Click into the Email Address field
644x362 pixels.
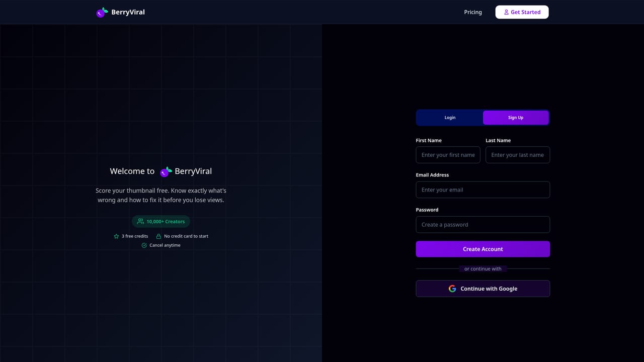pyautogui.click(x=483, y=190)
